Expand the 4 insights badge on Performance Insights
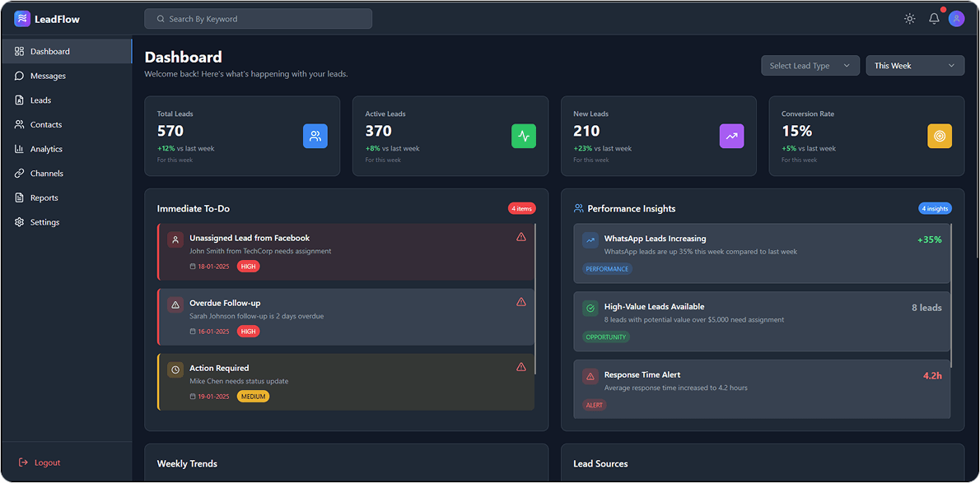Viewport: 980px width, 483px height. click(935, 208)
